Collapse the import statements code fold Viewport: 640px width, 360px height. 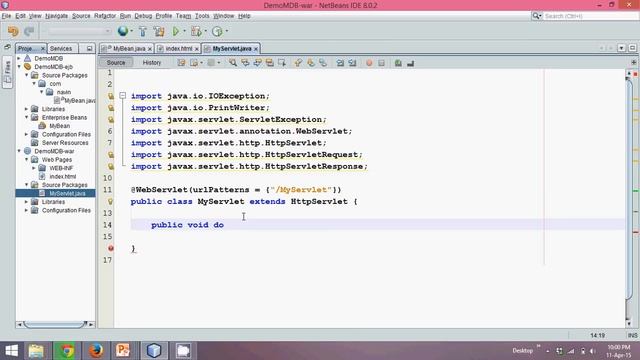[122, 96]
